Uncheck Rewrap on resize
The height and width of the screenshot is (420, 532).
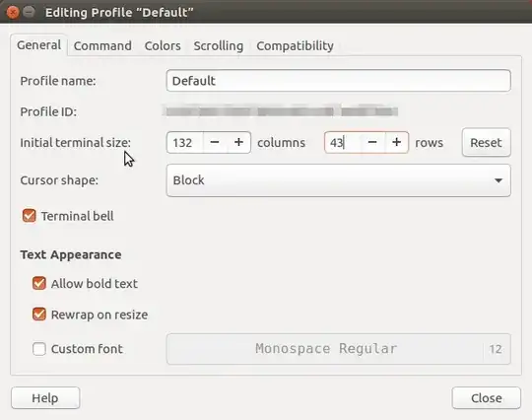[39, 315]
